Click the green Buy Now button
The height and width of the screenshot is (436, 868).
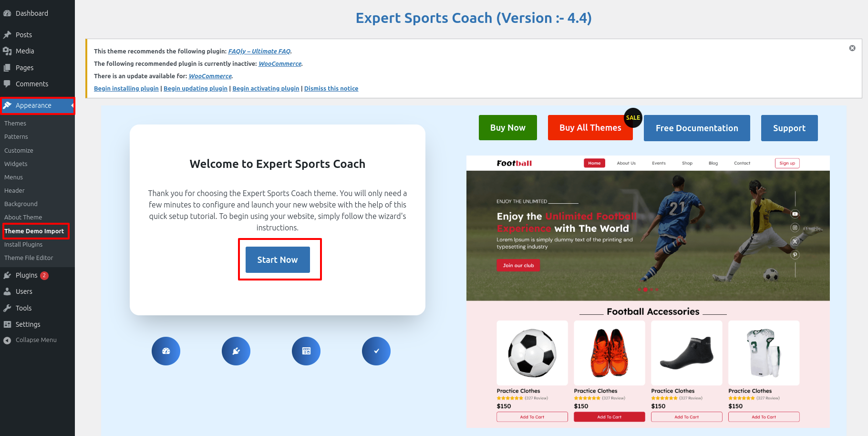tap(508, 128)
